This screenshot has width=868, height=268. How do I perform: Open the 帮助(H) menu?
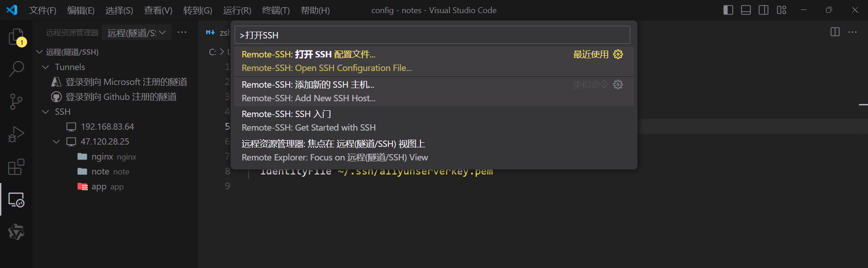(315, 10)
